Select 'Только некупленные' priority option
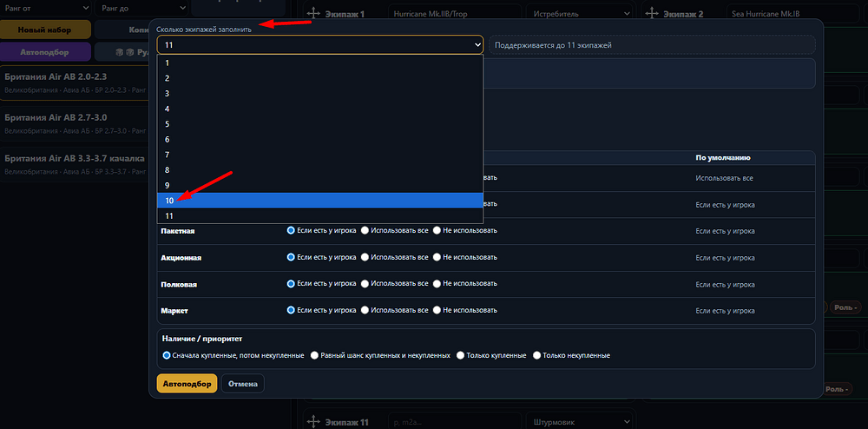Screen dimensions: 868x429 pyautogui.click(x=536, y=355)
